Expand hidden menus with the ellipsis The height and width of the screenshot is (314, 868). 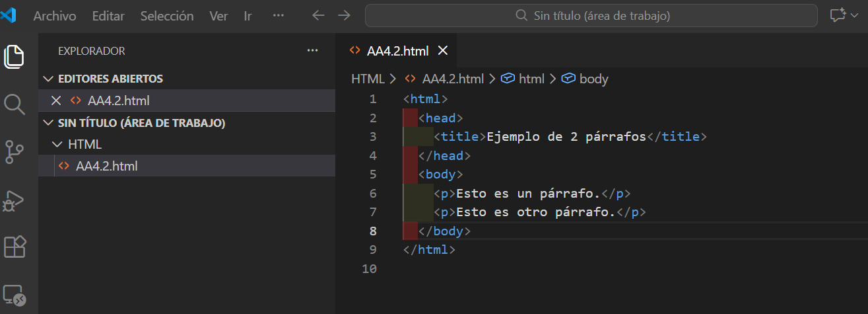[279, 16]
